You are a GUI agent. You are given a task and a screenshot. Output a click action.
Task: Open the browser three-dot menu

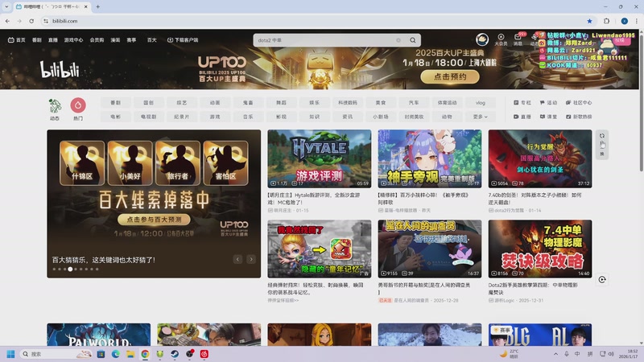coord(637,21)
